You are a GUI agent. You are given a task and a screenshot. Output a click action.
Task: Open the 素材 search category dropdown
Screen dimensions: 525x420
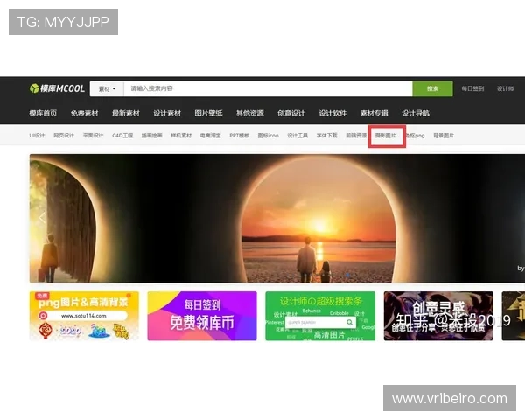click(107, 88)
